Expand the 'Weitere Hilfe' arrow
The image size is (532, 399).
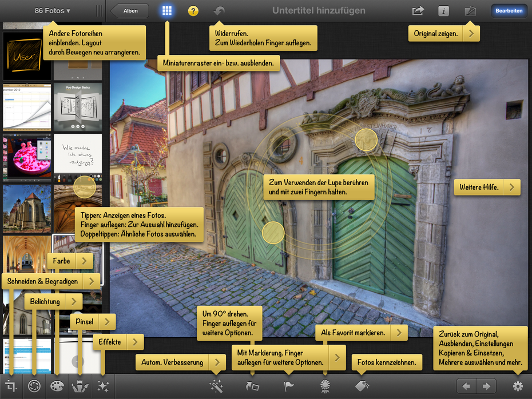512,187
